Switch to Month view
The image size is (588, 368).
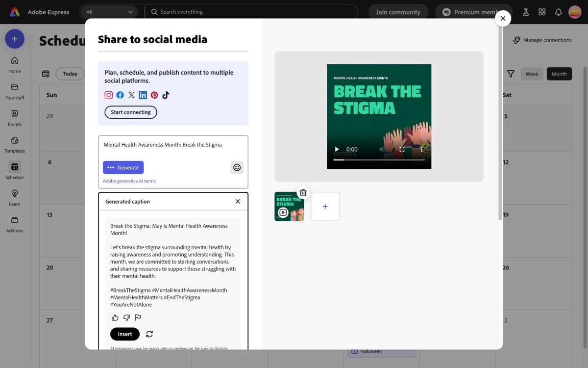(559, 74)
